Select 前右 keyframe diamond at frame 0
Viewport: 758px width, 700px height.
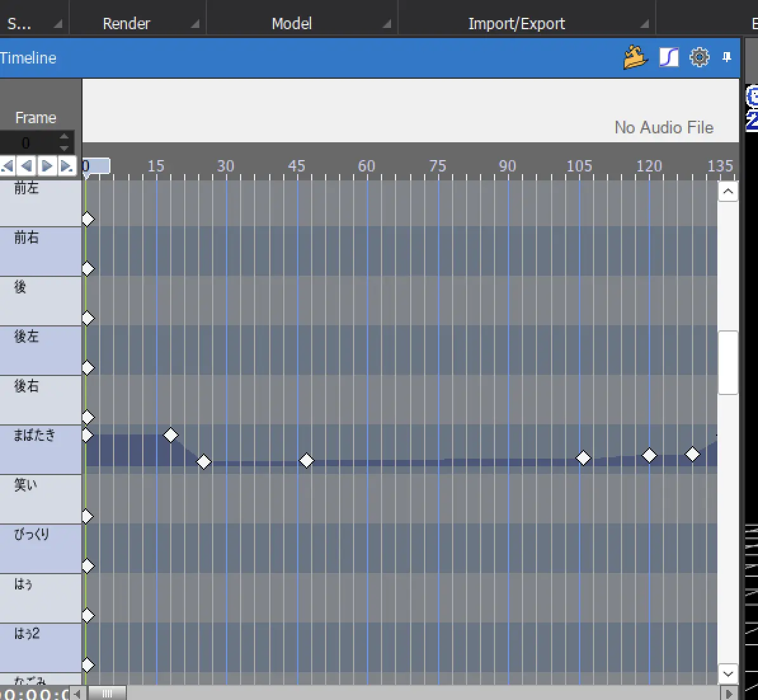[x=88, y=269]
